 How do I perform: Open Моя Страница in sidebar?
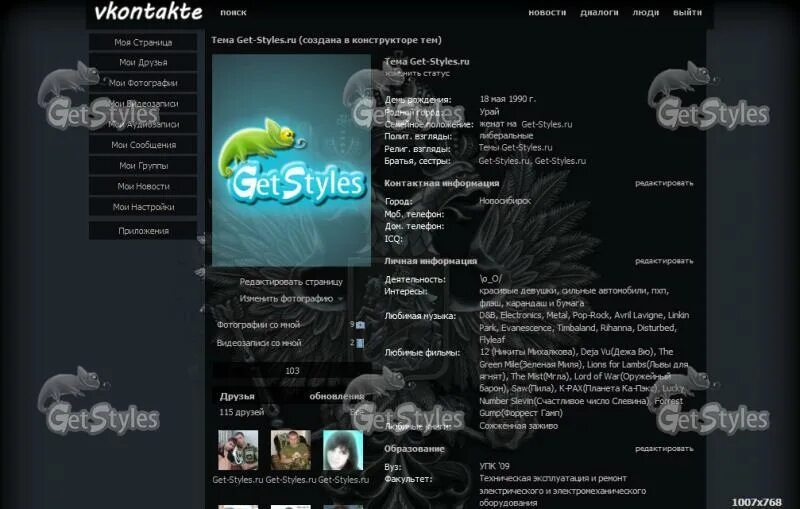[x=143, y=42]
